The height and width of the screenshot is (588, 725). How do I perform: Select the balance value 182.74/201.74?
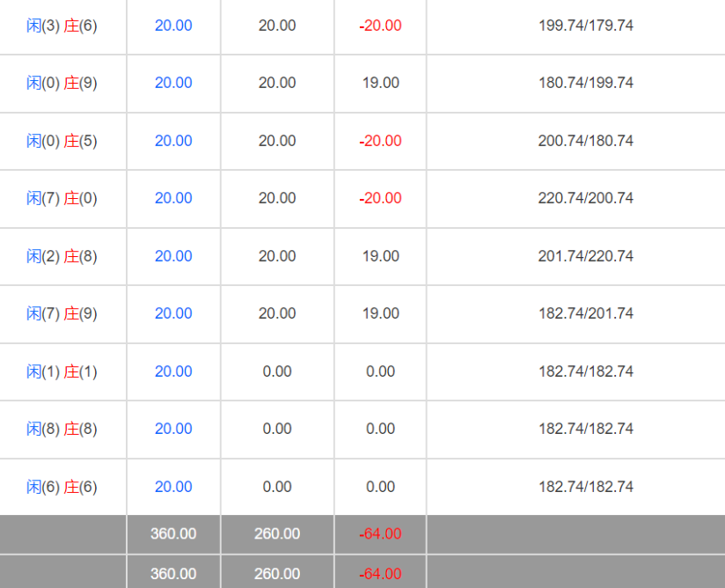tap(586, 313)
